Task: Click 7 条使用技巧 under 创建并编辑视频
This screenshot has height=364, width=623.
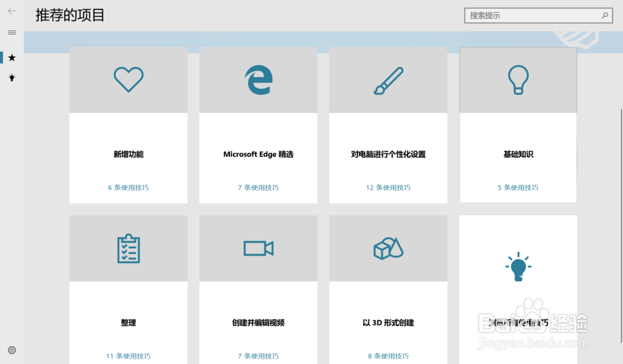Action: pos(259,356)
